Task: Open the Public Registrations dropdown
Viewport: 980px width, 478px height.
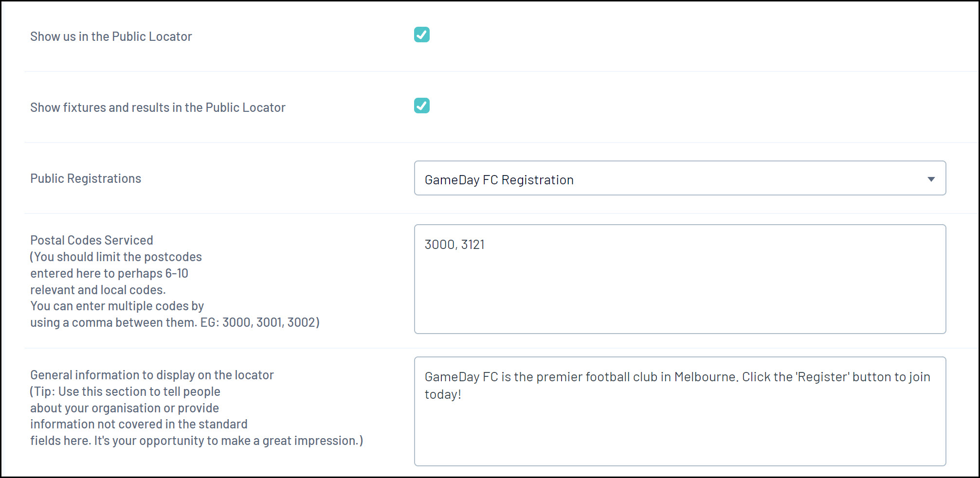Action: [679, 178]
